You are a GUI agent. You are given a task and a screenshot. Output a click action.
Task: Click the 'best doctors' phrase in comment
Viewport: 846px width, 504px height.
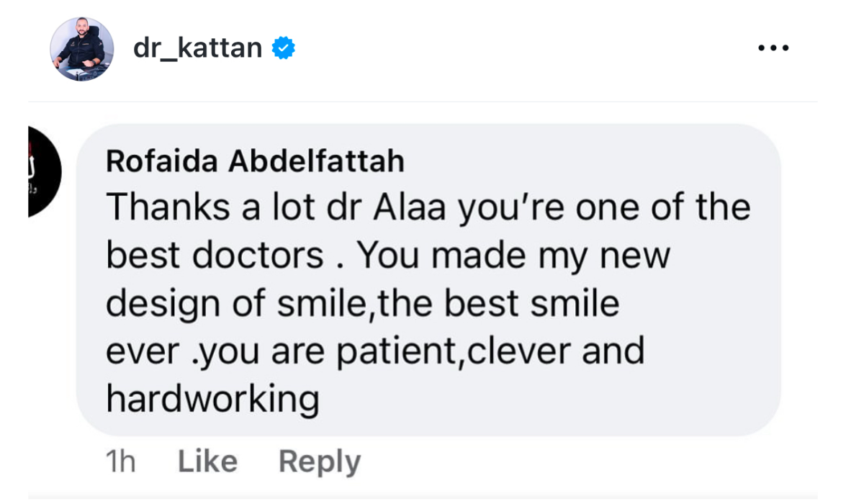tap(215, 256)
